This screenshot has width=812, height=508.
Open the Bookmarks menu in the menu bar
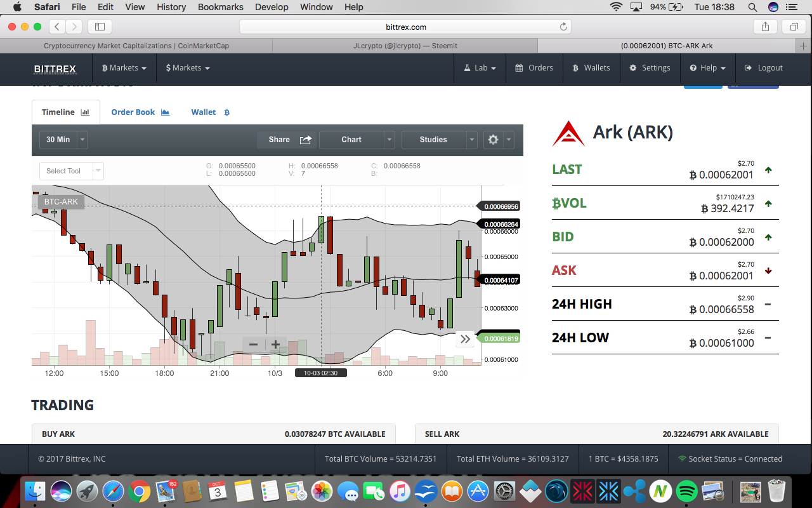pyautogui.click(x=220, y=7)
